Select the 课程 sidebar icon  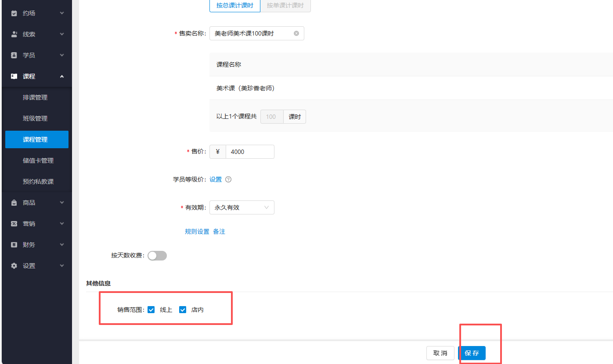coord(14,76)
